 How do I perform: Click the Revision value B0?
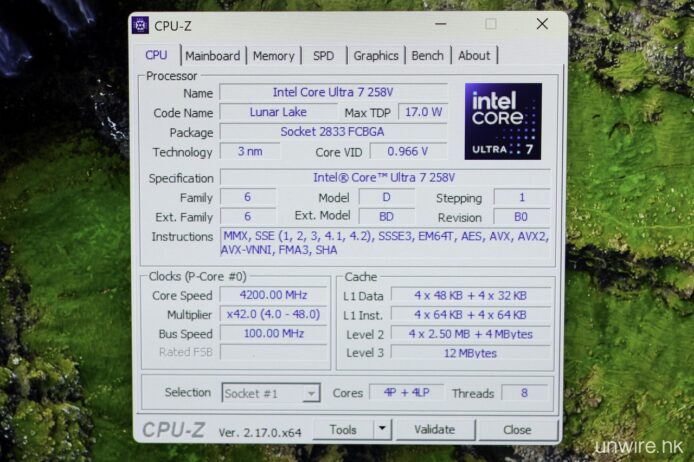tap(521, 217)
